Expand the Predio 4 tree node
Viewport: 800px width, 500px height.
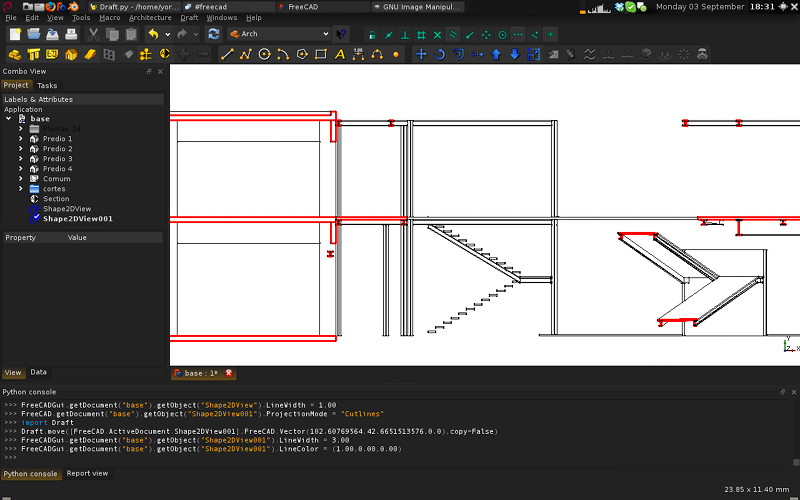coord(21,168)
